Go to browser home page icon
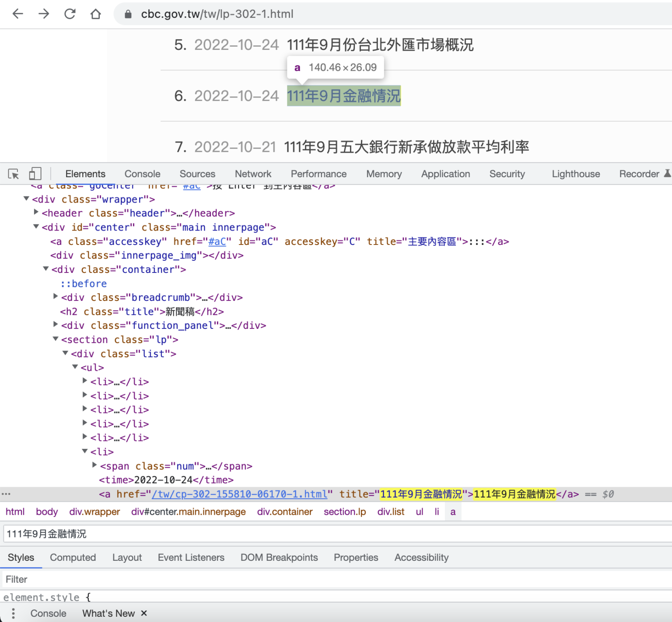The height and width of the screenshot is (622, 672). coord(95,14)
